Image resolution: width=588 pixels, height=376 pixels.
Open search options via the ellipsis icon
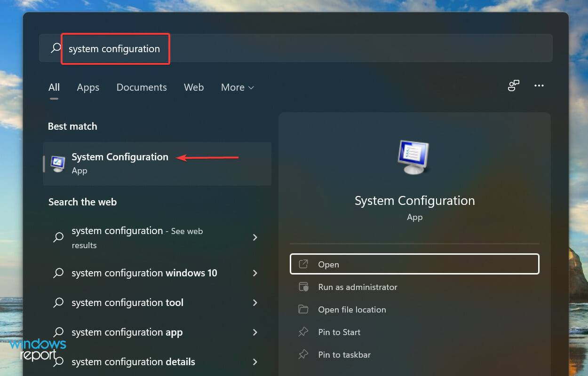coord(539,86)
